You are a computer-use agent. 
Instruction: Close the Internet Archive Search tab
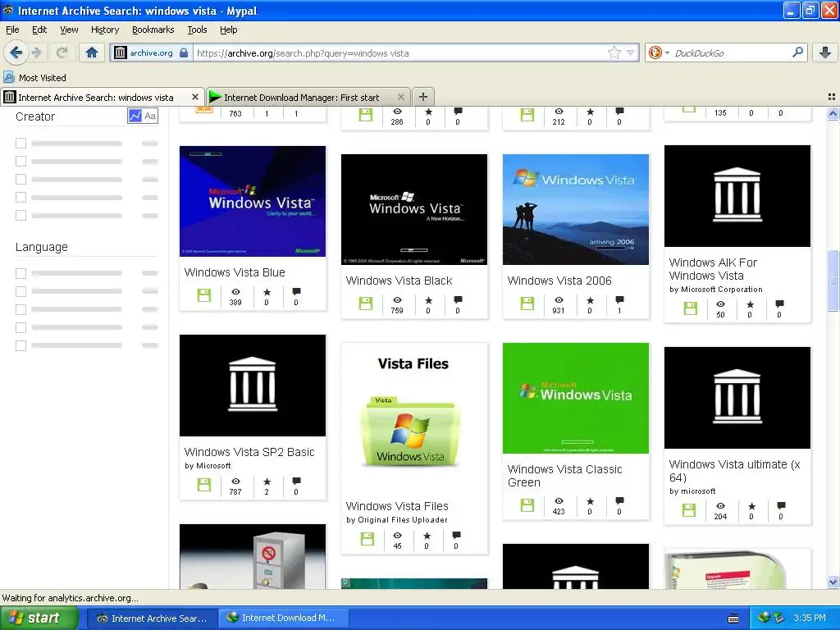coord(195,97)
